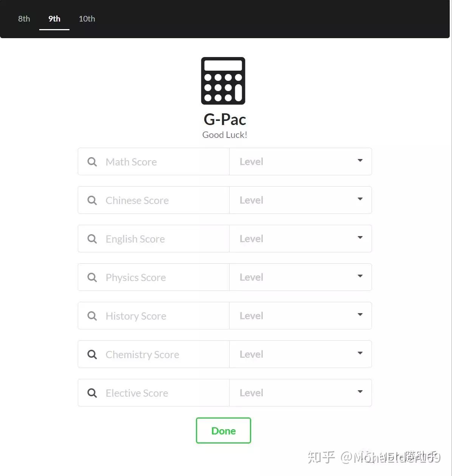
Task: Open the Physics Level dropdown arrow
Action: click(360, 276)
